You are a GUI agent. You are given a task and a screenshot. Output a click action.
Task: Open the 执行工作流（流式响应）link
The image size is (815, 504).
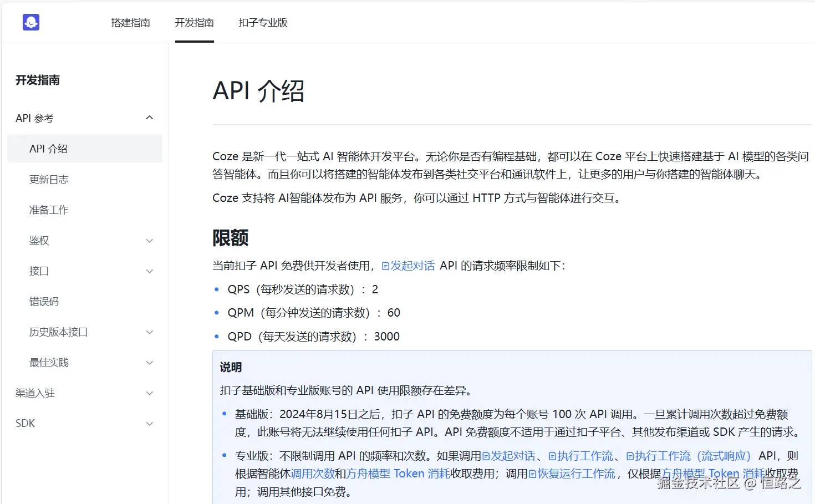pos(693,456)
